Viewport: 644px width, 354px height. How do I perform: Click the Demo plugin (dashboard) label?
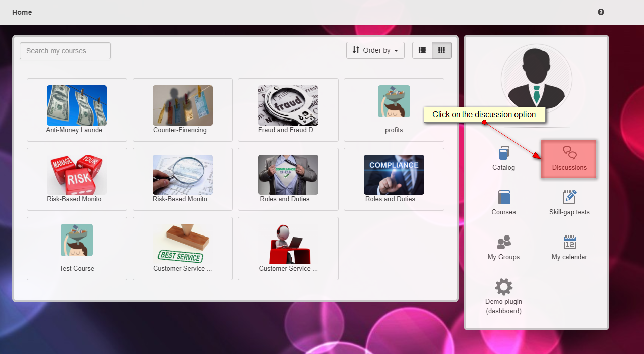[503, 306]
